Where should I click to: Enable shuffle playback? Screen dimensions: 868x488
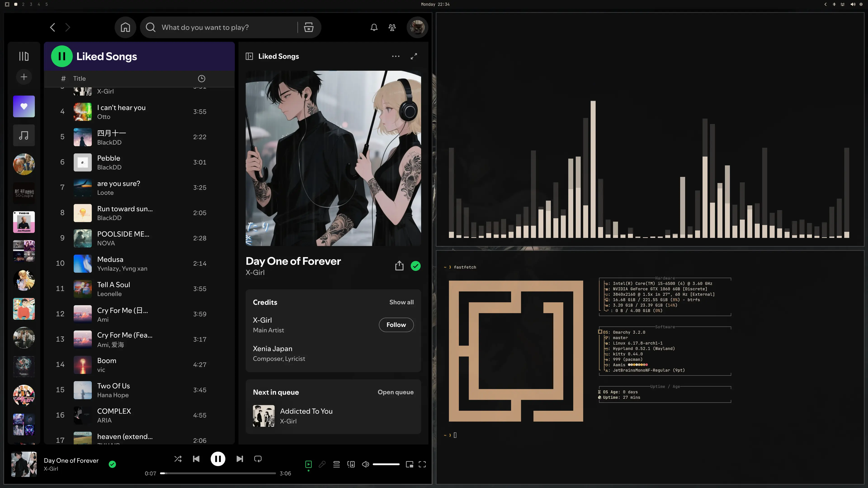[x=178, y=459]
